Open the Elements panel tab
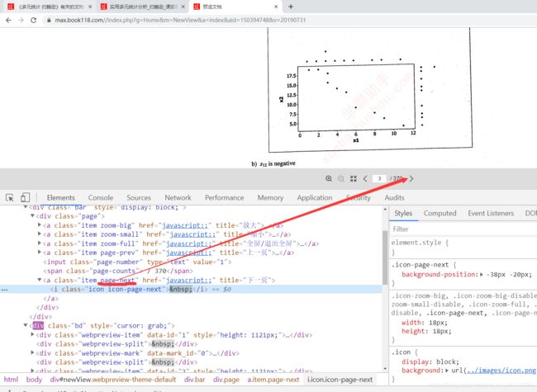 [x=60, y=198]
